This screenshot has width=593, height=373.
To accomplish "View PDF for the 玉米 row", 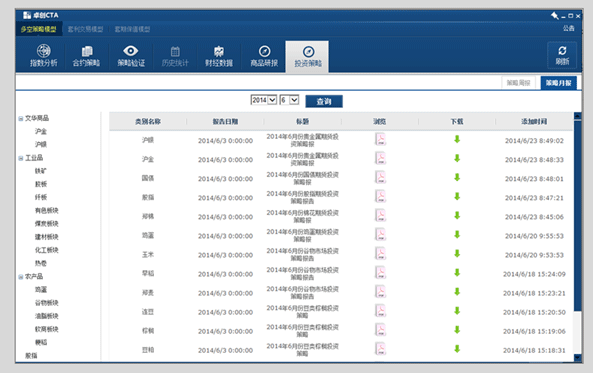I will [380, 253].
